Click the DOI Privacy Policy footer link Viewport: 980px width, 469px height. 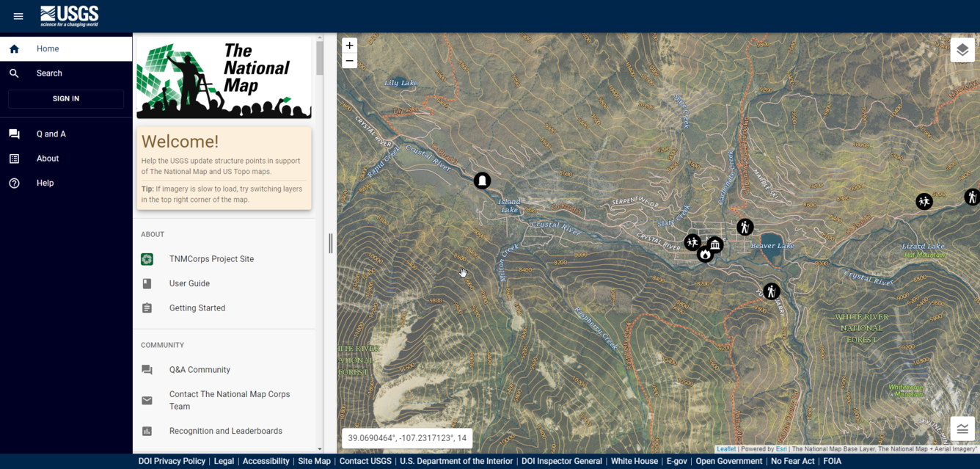172,461
